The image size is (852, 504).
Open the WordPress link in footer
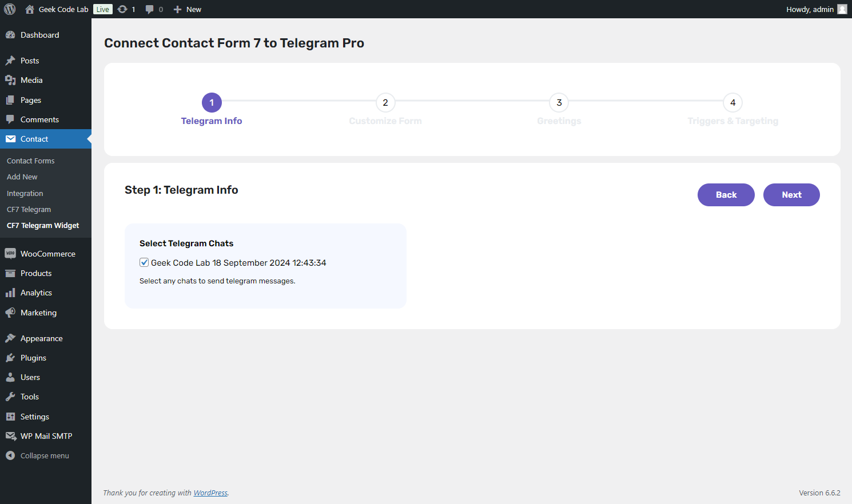[210, 493]
